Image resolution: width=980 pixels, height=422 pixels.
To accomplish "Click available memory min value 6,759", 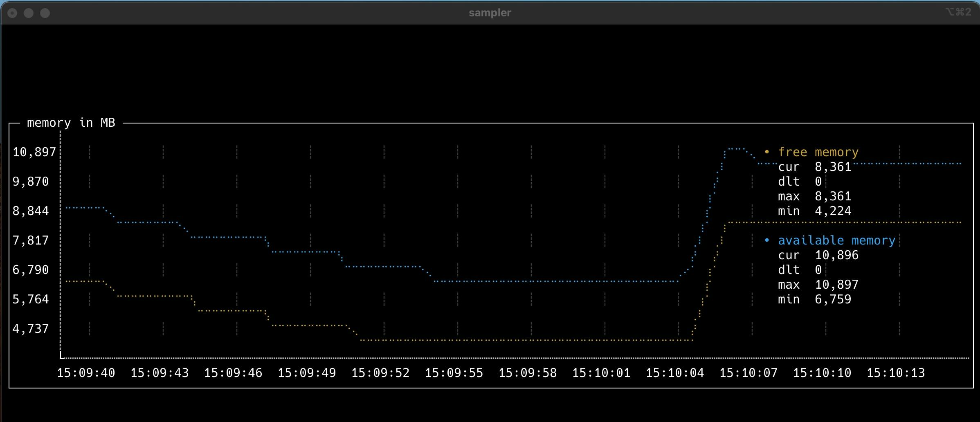I will click(833, 299).
